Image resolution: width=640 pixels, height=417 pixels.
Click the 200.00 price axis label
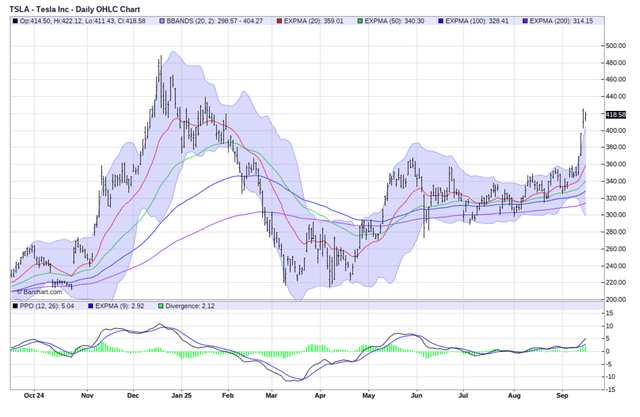point(616,299)
